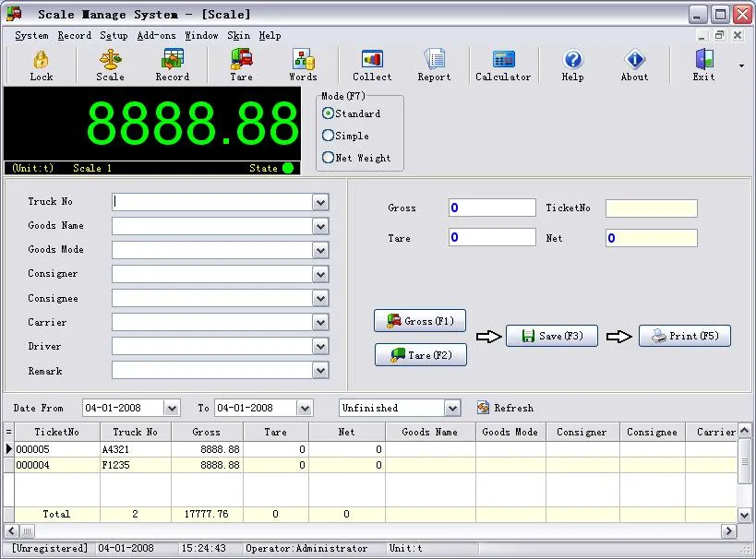Expand the Truck No dropdown
Image resolution: width=756 pixels, height=559 pixels.
pyautogui.click(x=320, y=202)
